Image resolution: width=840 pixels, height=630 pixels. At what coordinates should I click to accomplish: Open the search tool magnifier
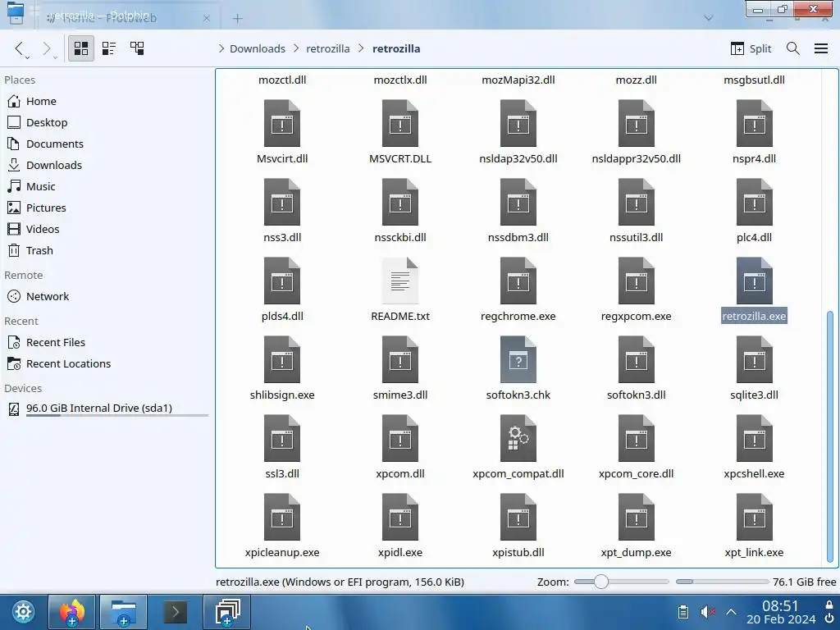[793, 48]
